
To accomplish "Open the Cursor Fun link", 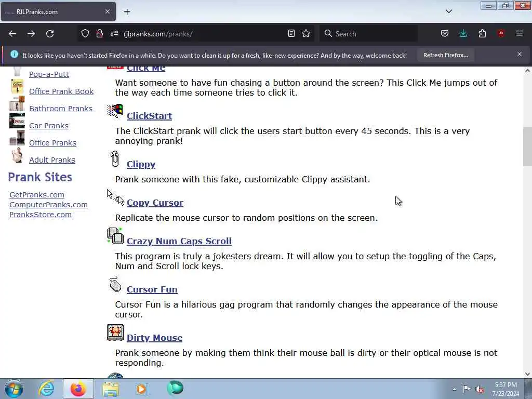I will (x=152, y=289).
